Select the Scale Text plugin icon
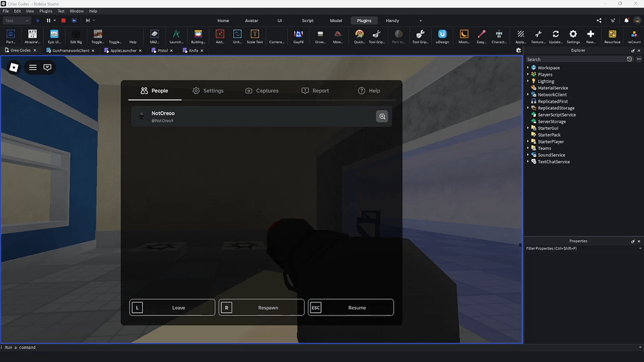This screenshot has width=644, height=362. click(x=255, y=36)
